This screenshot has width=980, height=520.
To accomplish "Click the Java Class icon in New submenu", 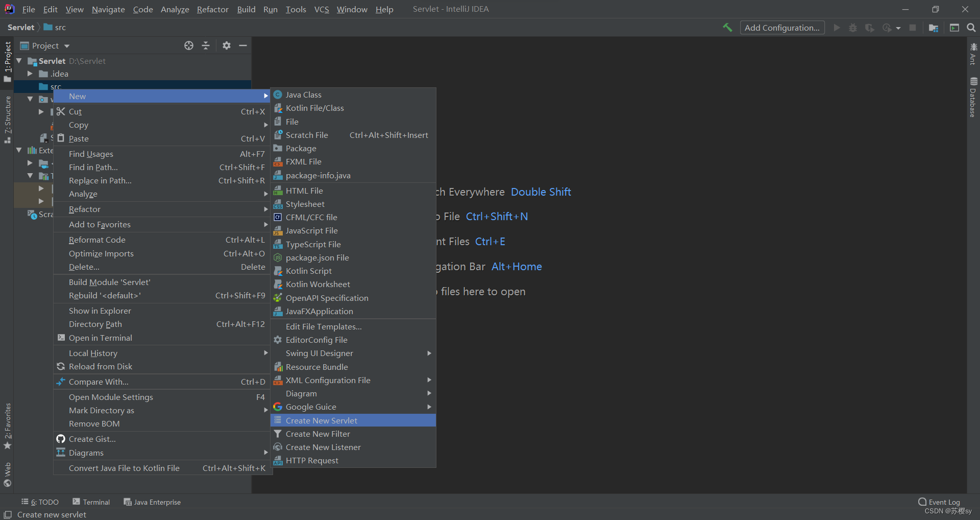I will click(x=278, y=94).
